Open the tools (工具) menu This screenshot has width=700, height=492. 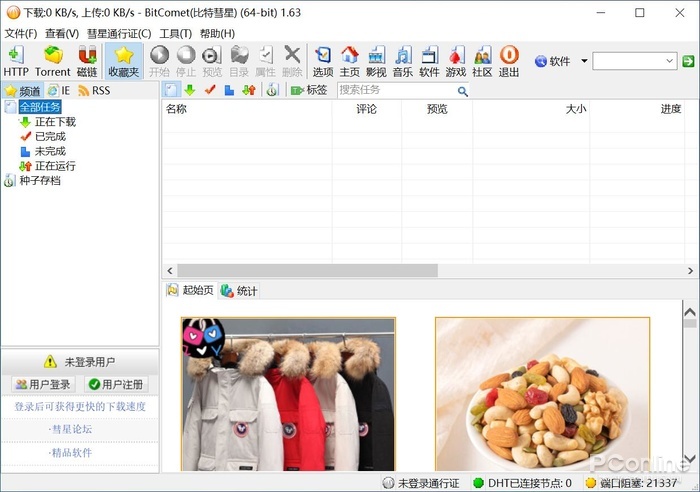[x=175, y=33]
